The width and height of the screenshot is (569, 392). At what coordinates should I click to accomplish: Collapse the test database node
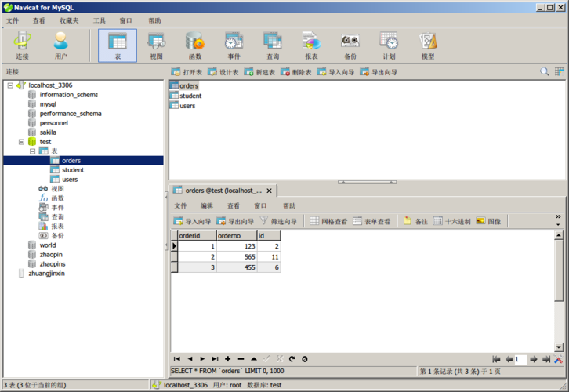tap(21, 142)
